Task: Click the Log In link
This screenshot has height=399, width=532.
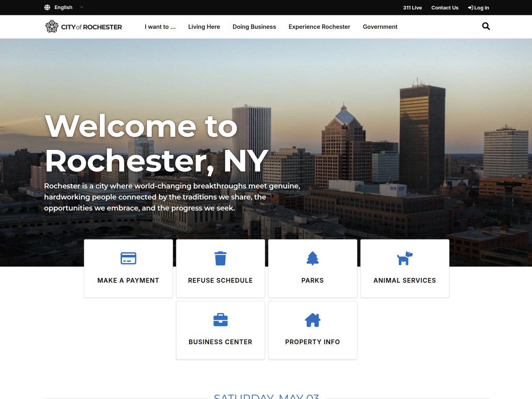Action: 478,7
